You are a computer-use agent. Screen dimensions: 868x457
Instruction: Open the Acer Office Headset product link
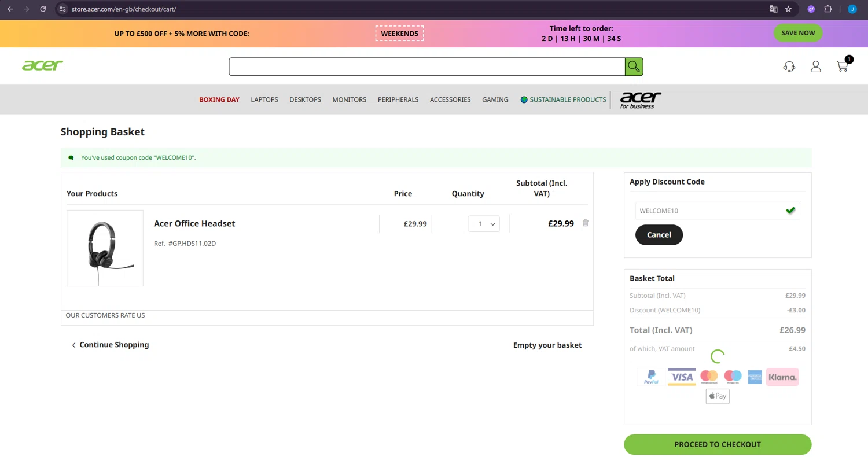194,223
